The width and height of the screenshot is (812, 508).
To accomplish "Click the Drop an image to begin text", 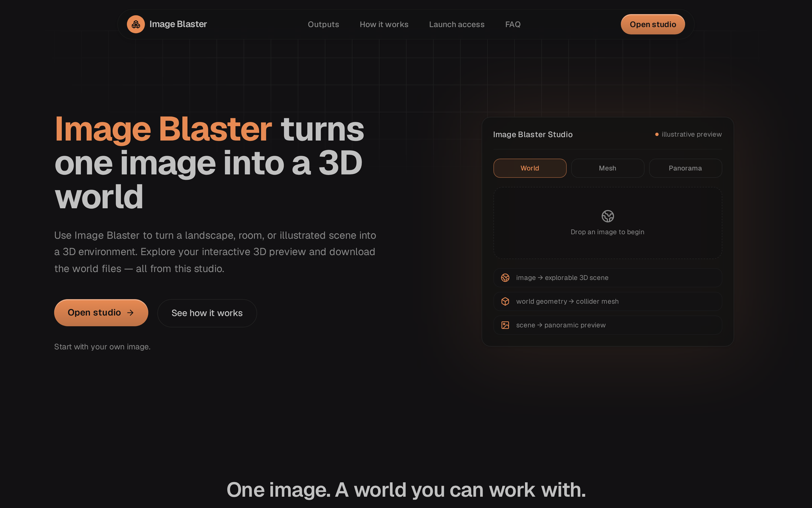I will tap(608, 232).
